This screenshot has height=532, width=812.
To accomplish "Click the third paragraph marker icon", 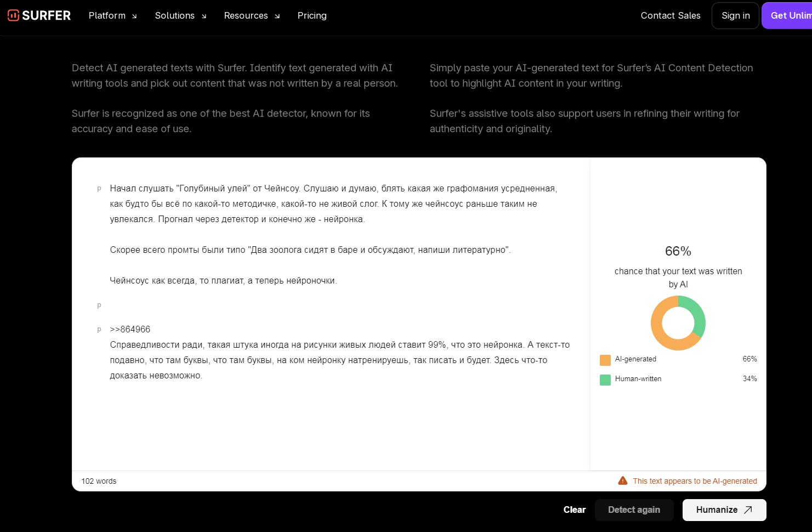I will point(99,330).
